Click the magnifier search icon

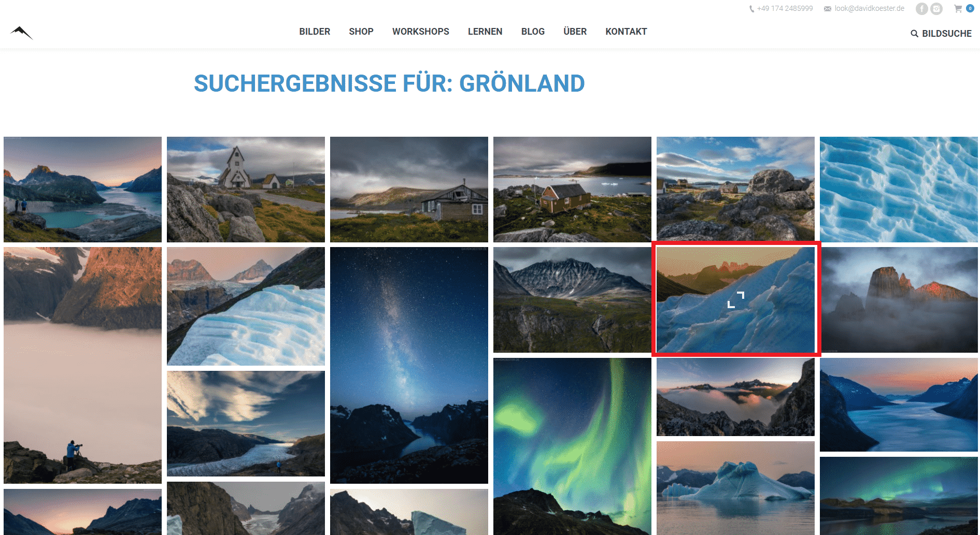point(915,34)
